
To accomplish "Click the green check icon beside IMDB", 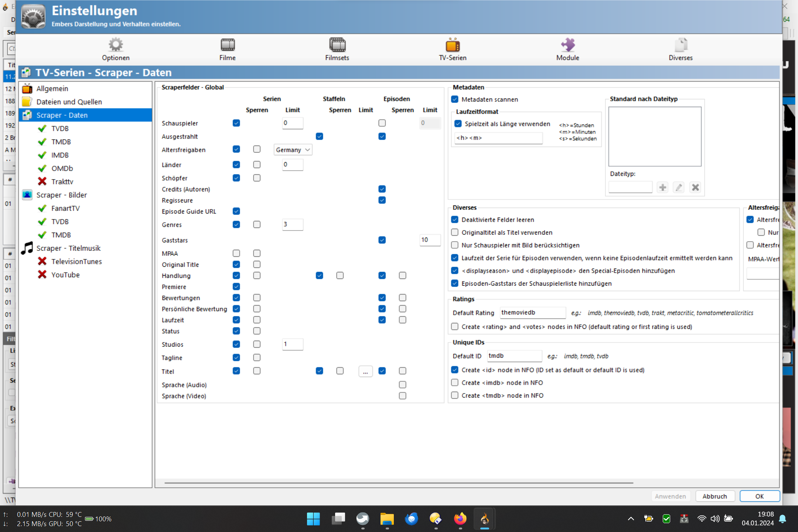I will click(42, 155).
